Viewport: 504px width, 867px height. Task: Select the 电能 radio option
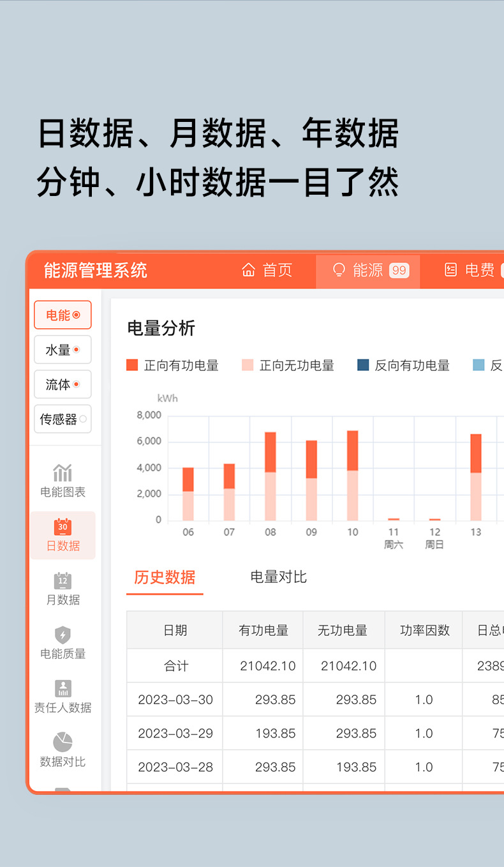pos(63,315)
